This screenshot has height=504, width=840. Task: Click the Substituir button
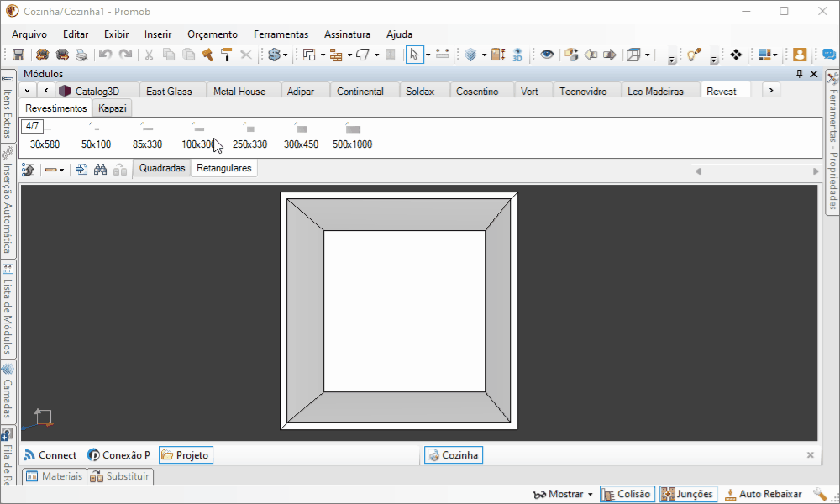[x=120, y=476]
